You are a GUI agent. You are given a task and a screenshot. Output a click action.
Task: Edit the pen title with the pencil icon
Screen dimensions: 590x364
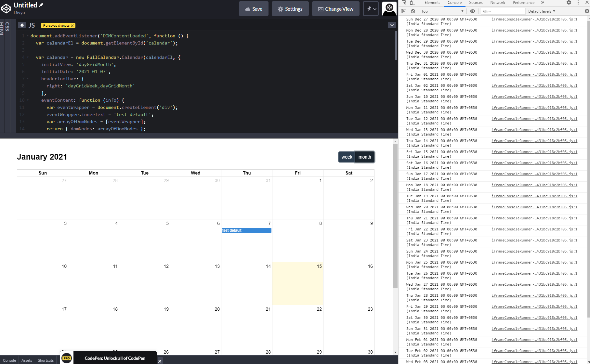click(x=41, y=5)
